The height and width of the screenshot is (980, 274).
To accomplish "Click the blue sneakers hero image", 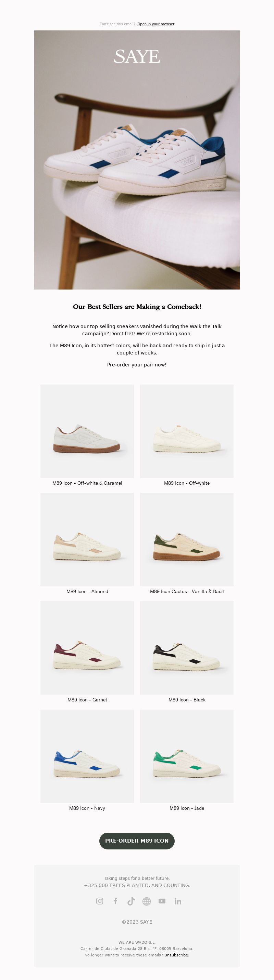I will 137,160.
